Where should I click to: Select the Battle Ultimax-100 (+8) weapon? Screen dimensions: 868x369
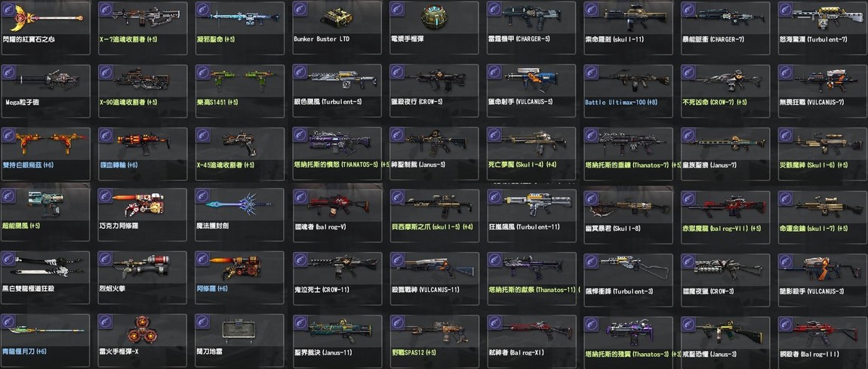[628, 91]
